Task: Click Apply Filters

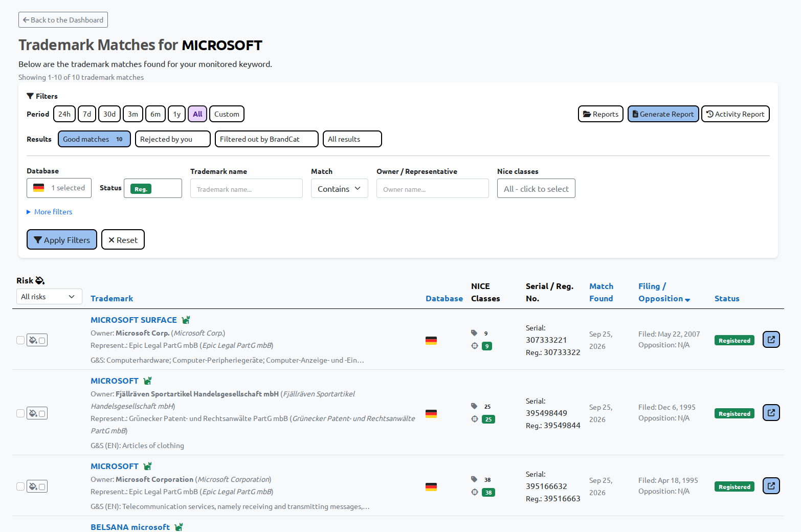Action: click(62, 239)
